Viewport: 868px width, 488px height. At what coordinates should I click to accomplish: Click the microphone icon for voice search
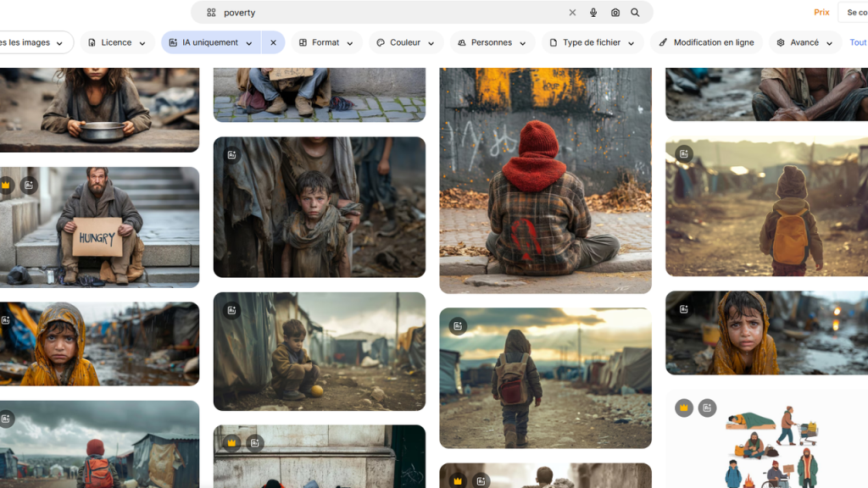[x=593, y=13]
